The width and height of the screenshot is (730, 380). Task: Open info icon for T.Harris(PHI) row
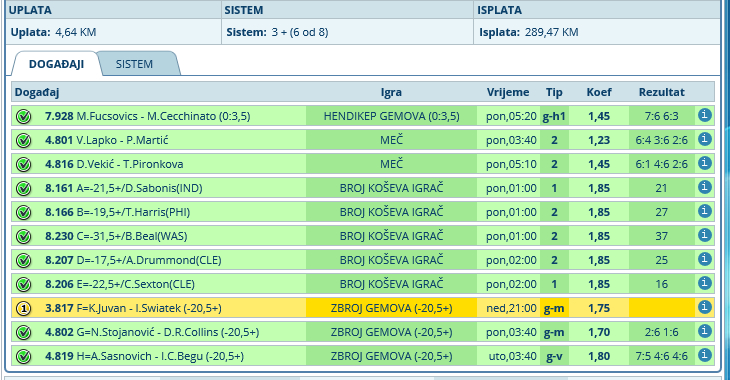point(704,211)
